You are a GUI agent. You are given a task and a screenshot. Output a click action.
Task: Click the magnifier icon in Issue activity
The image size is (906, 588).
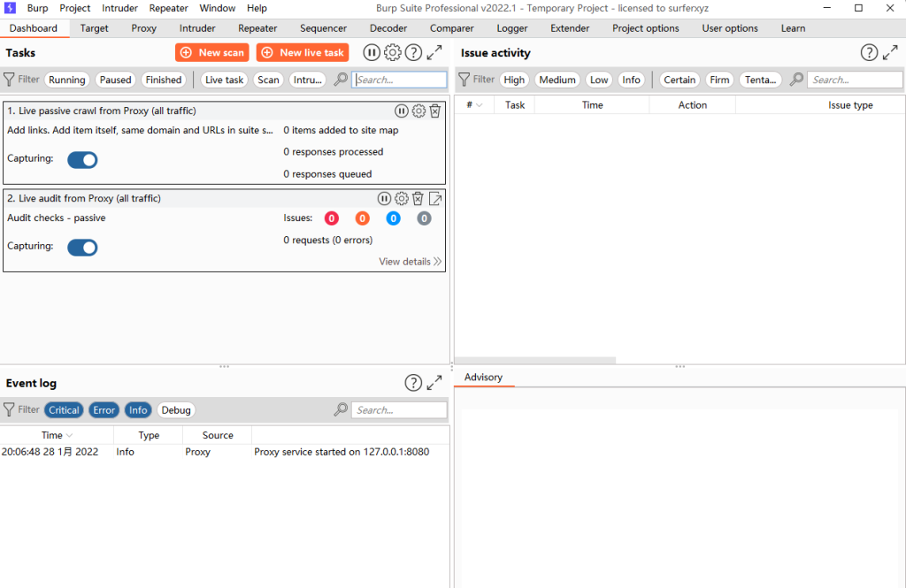click(797, 79)
